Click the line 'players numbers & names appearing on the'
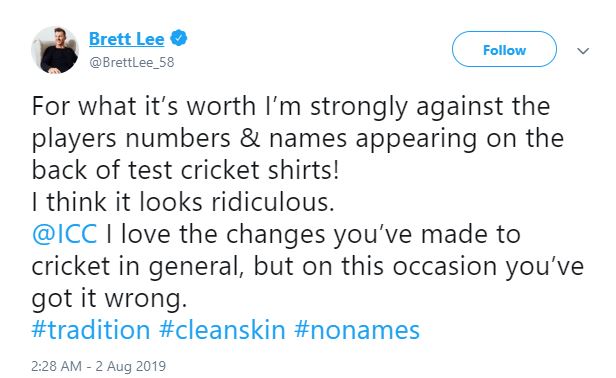Viewport: 616px width, 378px height. click(298, 139)
